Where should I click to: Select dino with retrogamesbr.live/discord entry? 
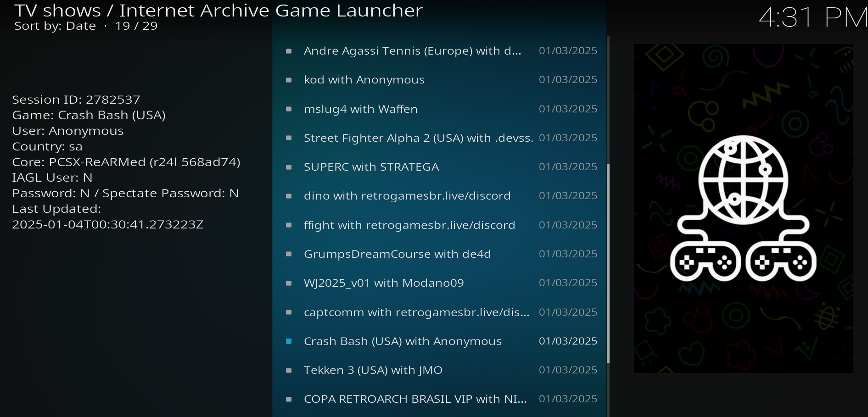(x=439, y=196)
